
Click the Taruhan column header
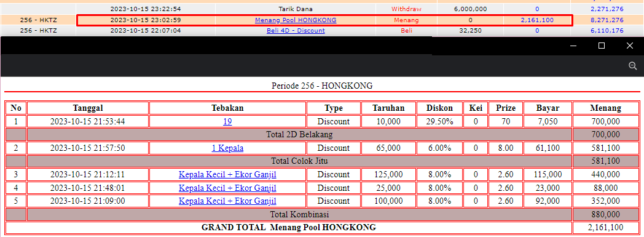click(x=388, y=108)
